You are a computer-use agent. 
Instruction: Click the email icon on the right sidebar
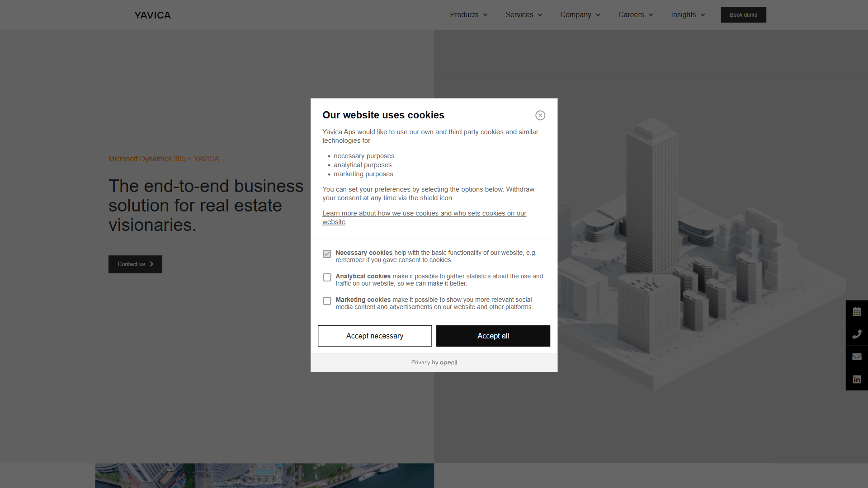tap(857, 357)
